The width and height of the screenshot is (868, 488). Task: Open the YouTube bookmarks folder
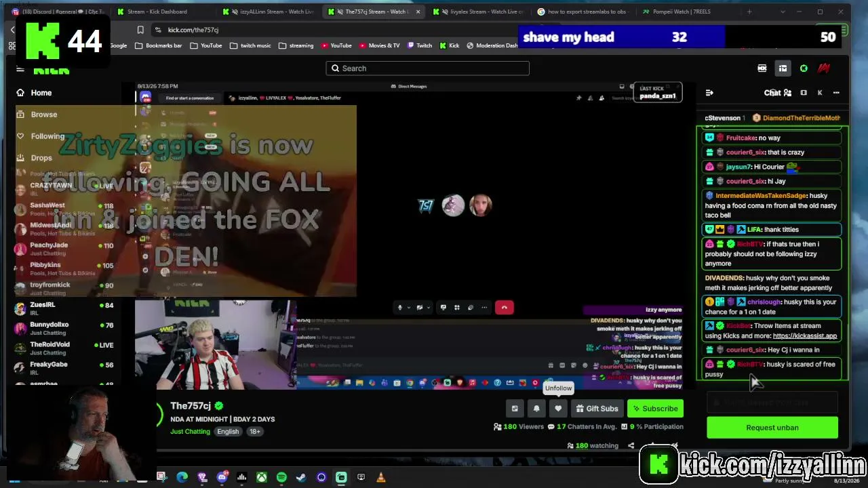[x=206, y=45]
